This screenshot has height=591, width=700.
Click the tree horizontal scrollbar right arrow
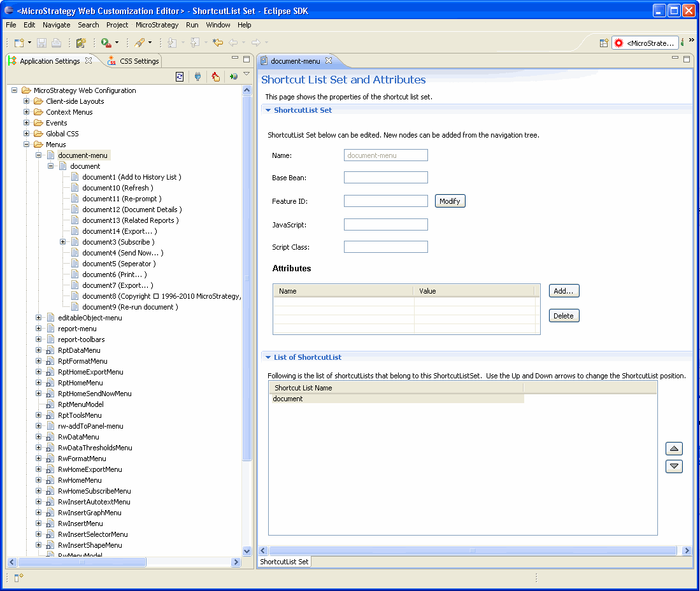point(236,562)
